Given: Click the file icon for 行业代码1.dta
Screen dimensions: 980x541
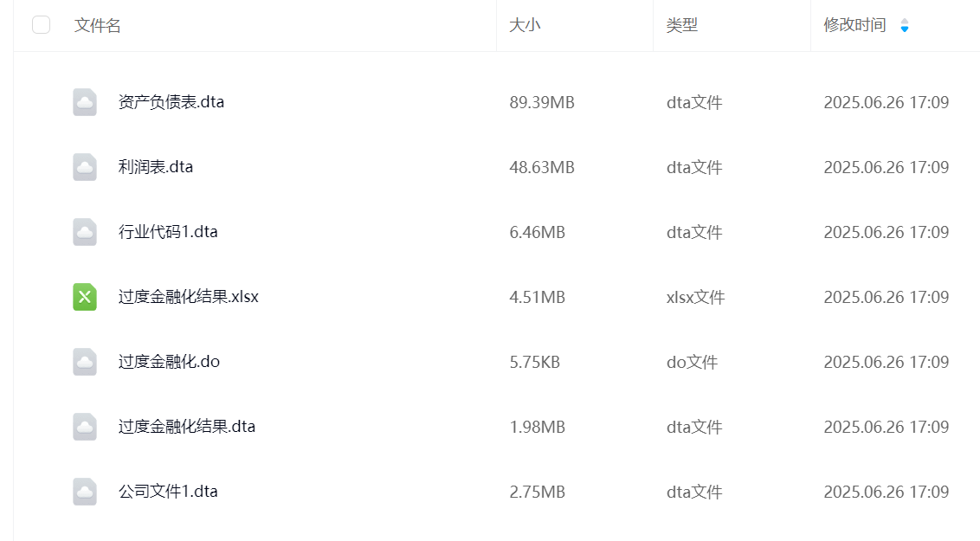Looking at the screenshot, I should pos(85,232).
